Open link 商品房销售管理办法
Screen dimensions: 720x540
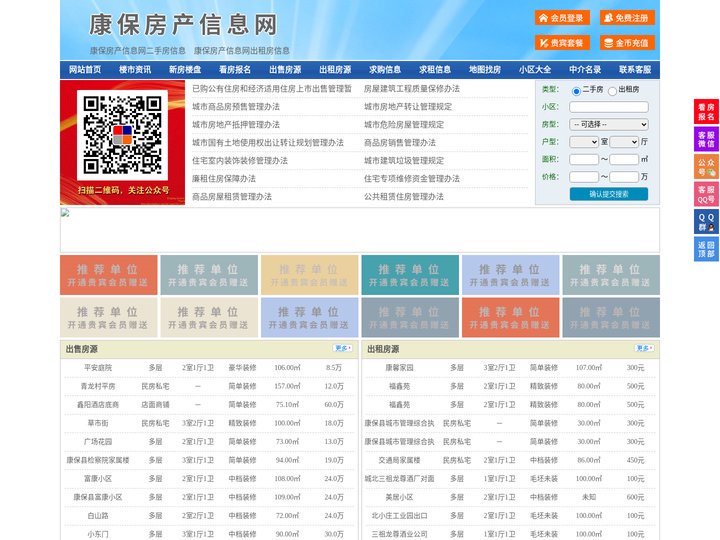(x=400, y=142)
